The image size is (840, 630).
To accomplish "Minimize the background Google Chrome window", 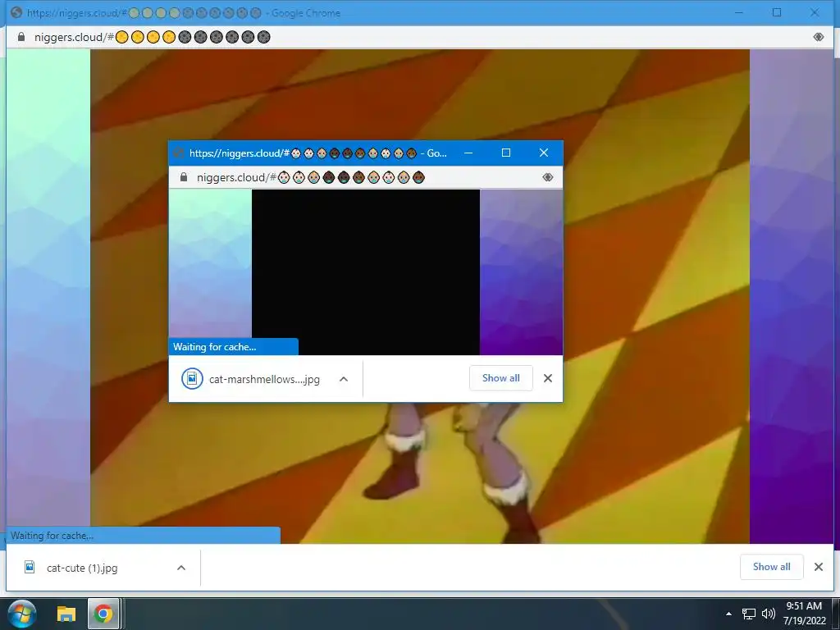I will point(739,12).
